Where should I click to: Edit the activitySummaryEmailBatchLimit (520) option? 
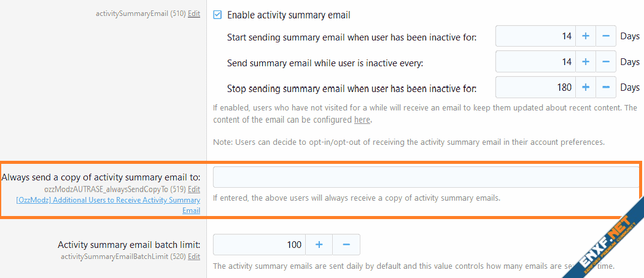pyautogui.click(x=194, y=257)
